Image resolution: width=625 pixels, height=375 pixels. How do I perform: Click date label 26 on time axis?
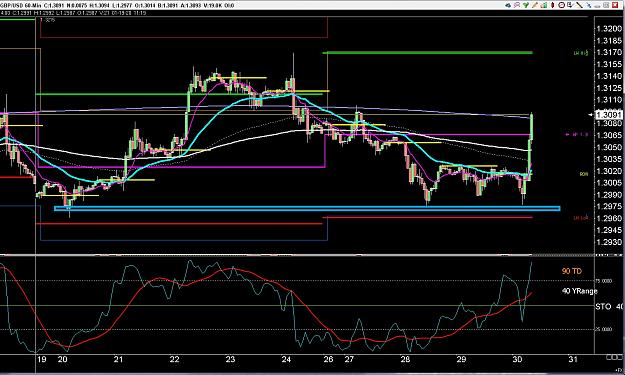[x=328, y=359]
